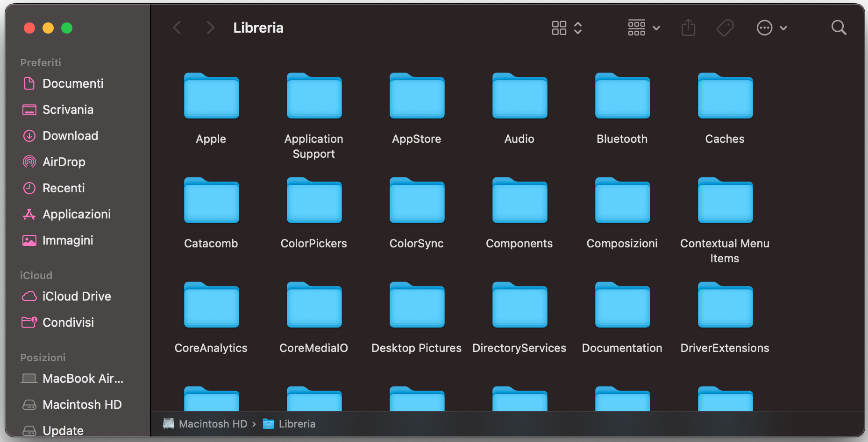Image resolution: width=868 pixels, height=442 pixels.
Task: Select Immagini in the Preferiti section
Action: pyautogui.click(x=67, y=240)
